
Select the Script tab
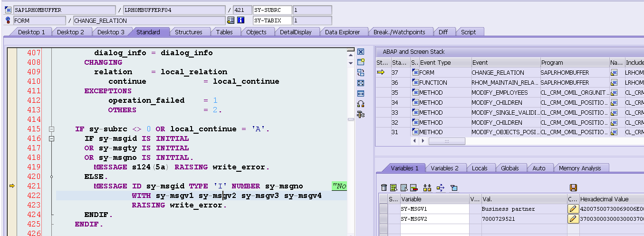469,32
